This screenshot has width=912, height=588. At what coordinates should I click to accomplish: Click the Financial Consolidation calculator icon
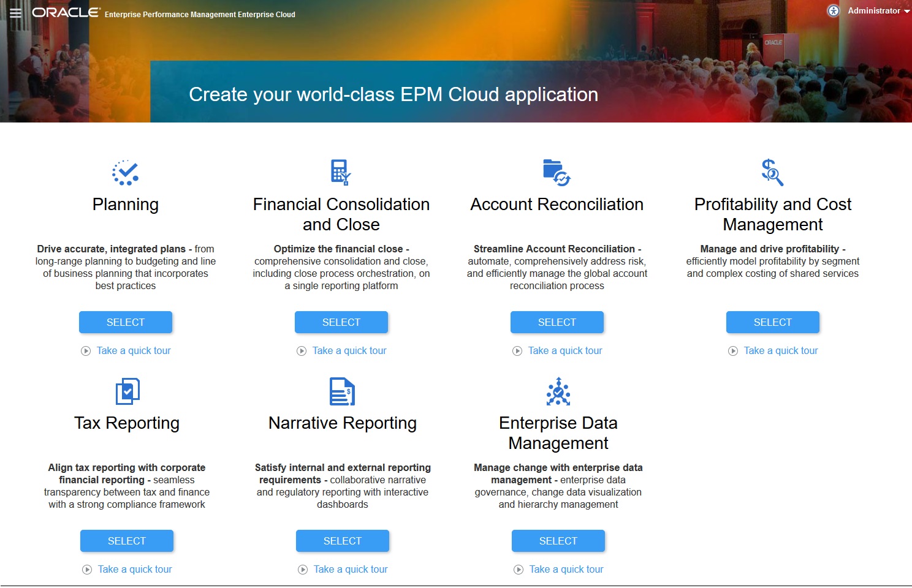click(x=341, y=172)
